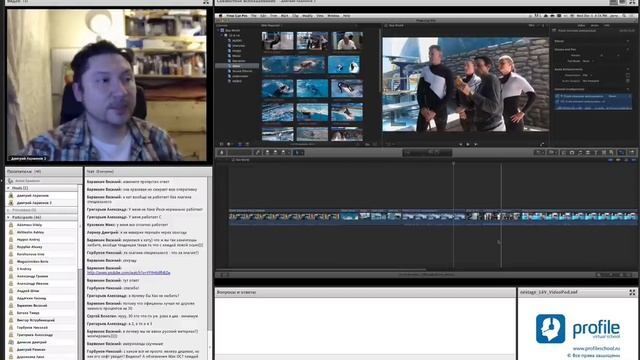640x360 pixels.
Task: Maximize the profile slide pod
Action: pos(632,292)
